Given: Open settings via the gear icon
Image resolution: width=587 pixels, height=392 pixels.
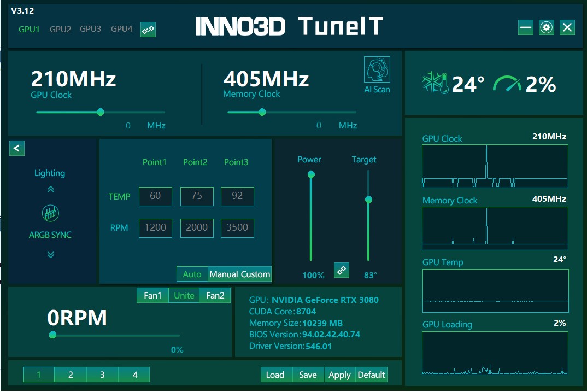Looking at the screenshot, I should tap(546, 27).
